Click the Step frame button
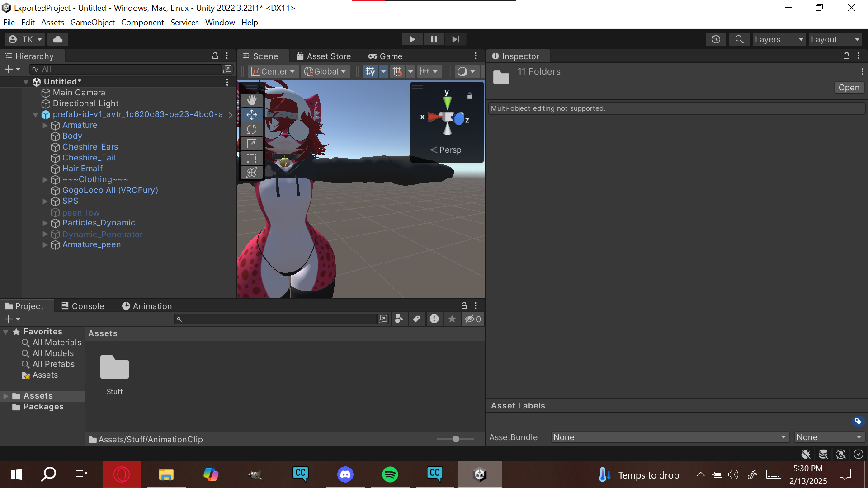This screenshot has height=488, width=868. pos(456,39)
